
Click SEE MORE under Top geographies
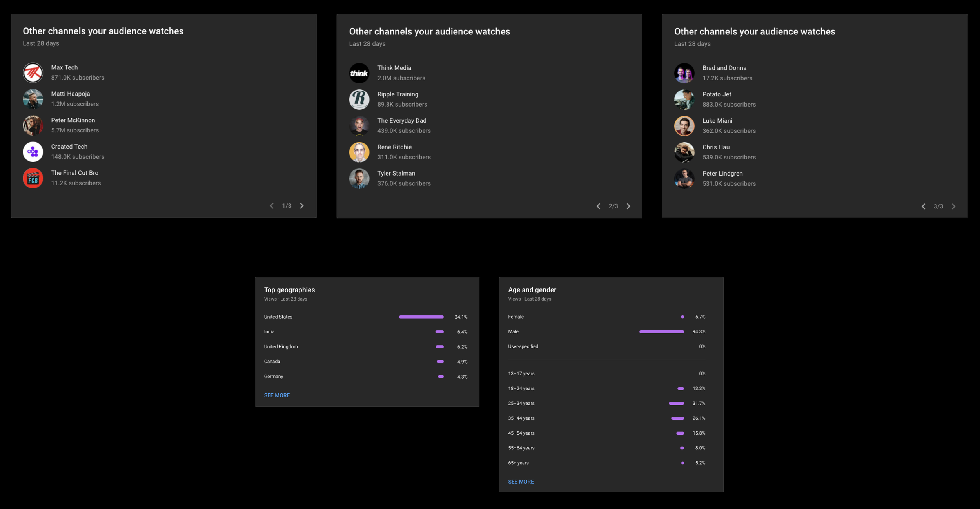277,395
